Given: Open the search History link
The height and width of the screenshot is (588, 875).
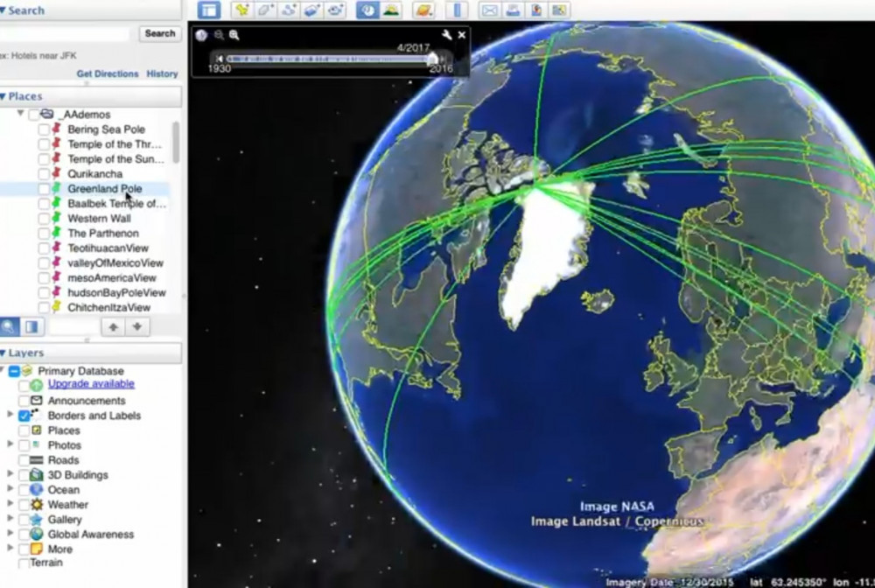Looking at the screenshot, I should (x=163, y=73).
